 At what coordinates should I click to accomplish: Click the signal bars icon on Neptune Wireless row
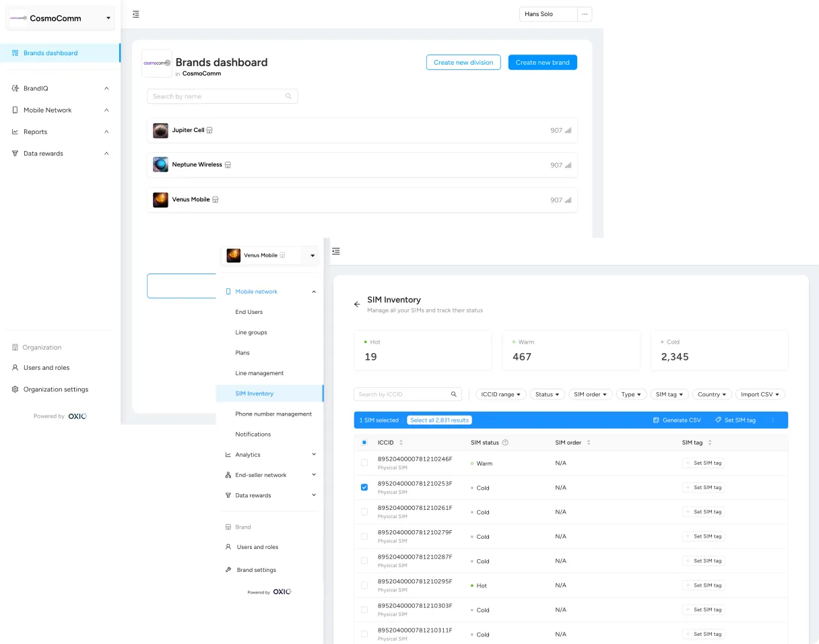568,165
